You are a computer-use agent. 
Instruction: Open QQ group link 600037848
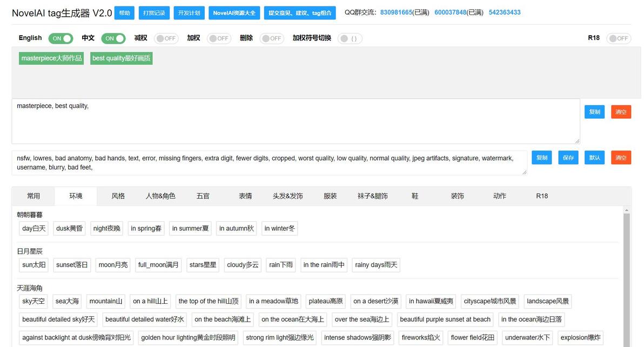tap(450, 12)
